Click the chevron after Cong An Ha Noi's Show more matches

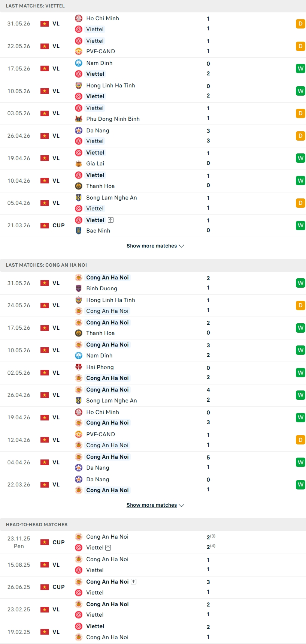click(x=182, y=506)
